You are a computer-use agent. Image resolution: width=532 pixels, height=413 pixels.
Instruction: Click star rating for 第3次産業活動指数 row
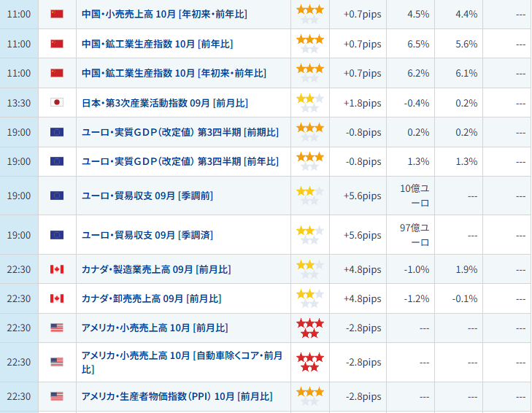pos(310,103)
